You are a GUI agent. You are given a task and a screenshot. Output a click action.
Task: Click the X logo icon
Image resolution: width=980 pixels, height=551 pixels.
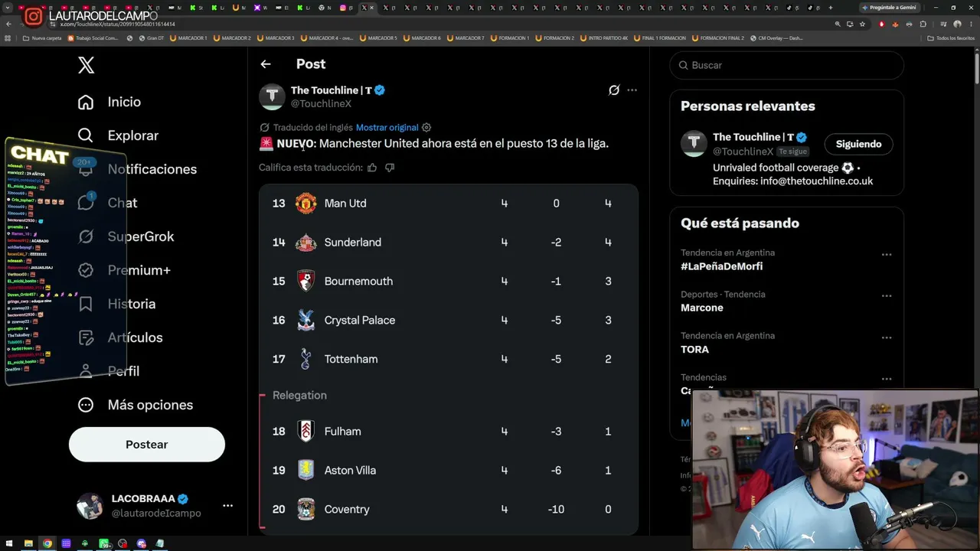(x=87, y=65)
